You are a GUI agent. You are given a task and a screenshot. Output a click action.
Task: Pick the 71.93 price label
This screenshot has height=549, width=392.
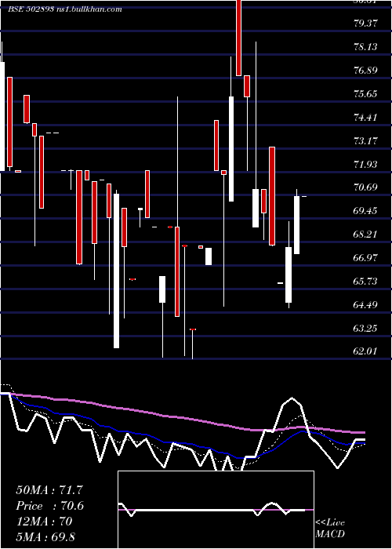(x=365, y=164)
